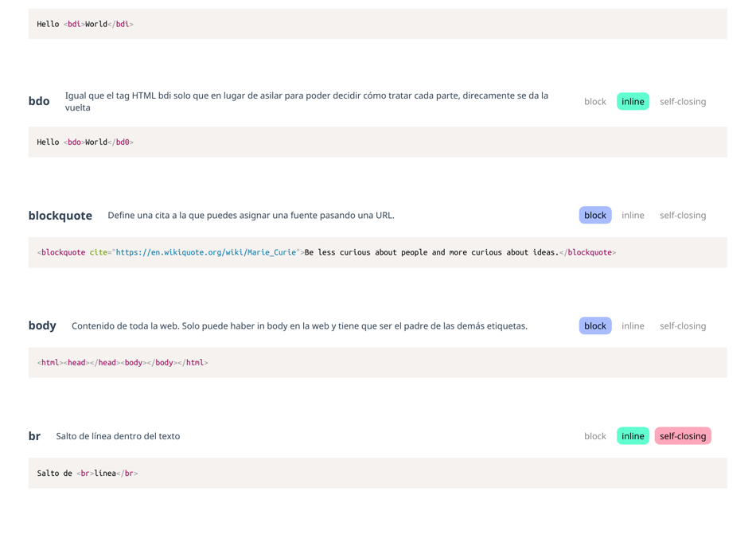Select the "bdo" tag heading
This screenshot has width=756, height=534.
[x=38, y=101]
